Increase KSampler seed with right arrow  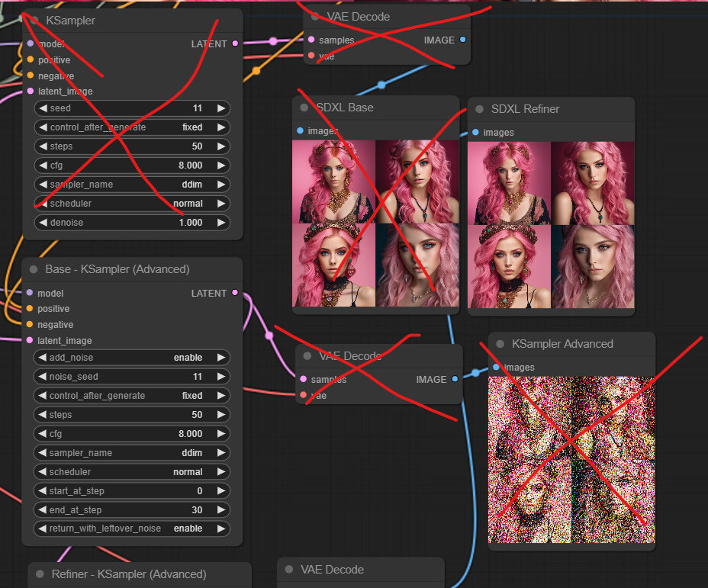tap(221, 108)
